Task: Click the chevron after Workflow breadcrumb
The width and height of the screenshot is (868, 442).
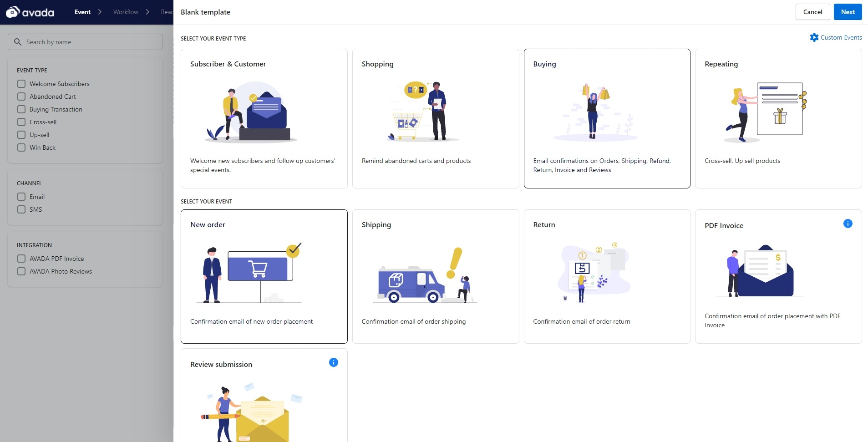Action: [x=147, y=12]
